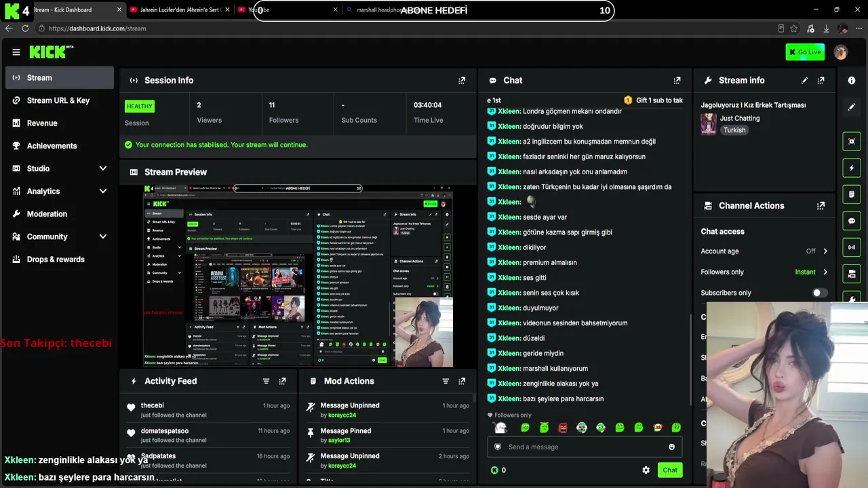Click chat message "marshall kullanıyorum"
The image size is (868, 488).
(x=555, y=369)
